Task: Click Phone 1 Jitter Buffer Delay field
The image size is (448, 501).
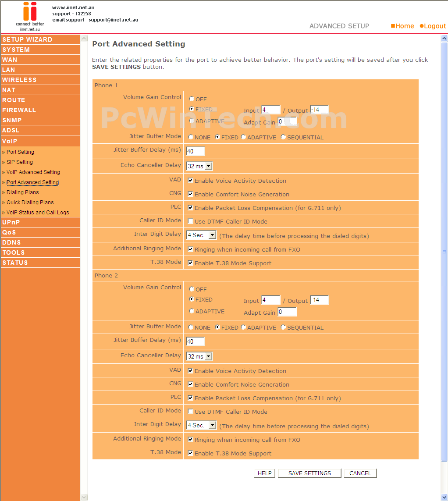Action: click(196, 151)
